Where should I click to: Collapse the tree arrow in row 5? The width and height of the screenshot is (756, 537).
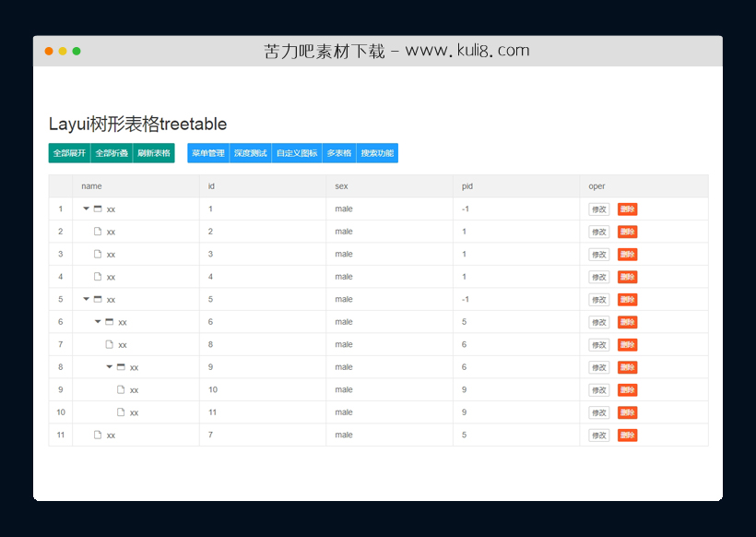[87, 299]
